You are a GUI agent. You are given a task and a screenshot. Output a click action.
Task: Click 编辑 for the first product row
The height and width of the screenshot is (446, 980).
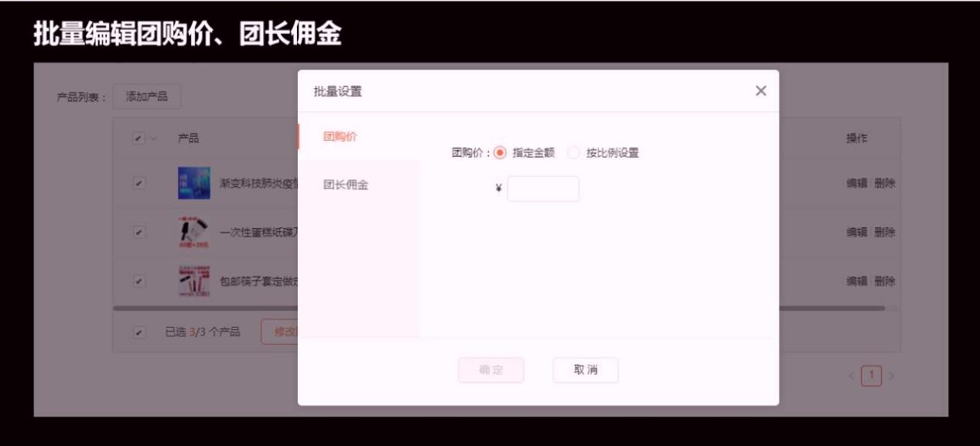pyautogui.click(x=856, y=184)
